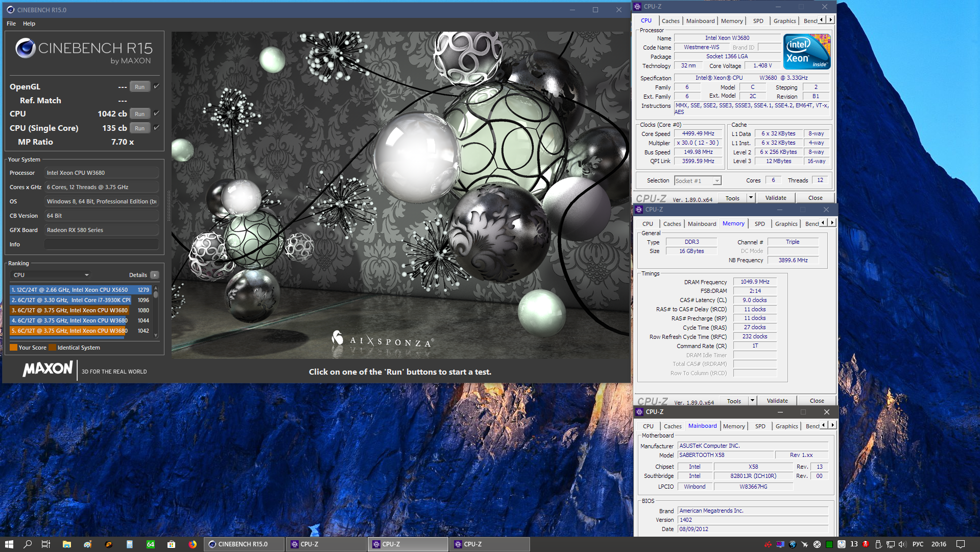Open Tools dropdown arrow in top CPU-Z window
The image size is (980, 552).
(x=751, y=198)
